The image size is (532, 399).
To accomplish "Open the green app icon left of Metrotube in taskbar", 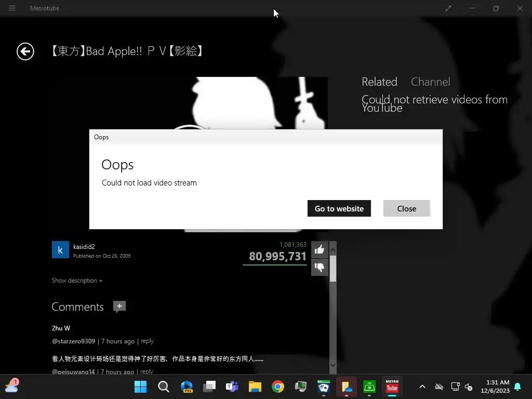I will coord(369,387).
